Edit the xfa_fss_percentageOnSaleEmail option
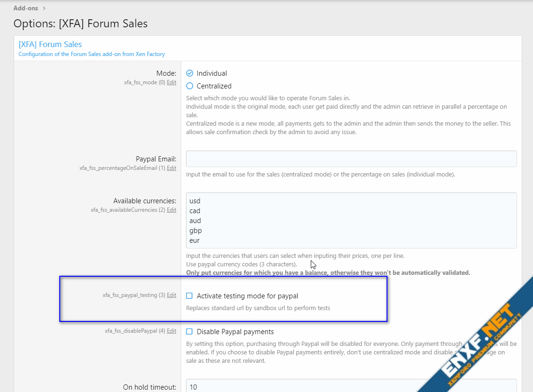Viewport: 533px width, 392px height. point(171,168)
